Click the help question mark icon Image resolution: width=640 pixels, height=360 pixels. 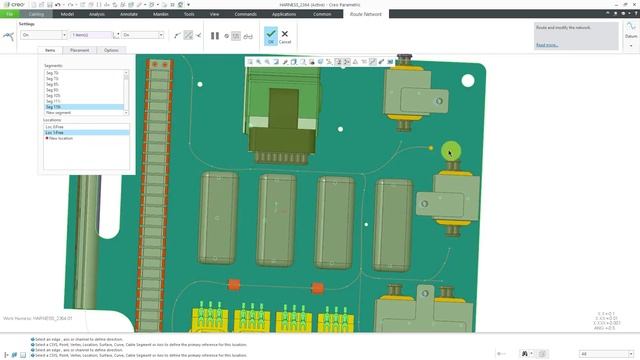tap(636, 13)
